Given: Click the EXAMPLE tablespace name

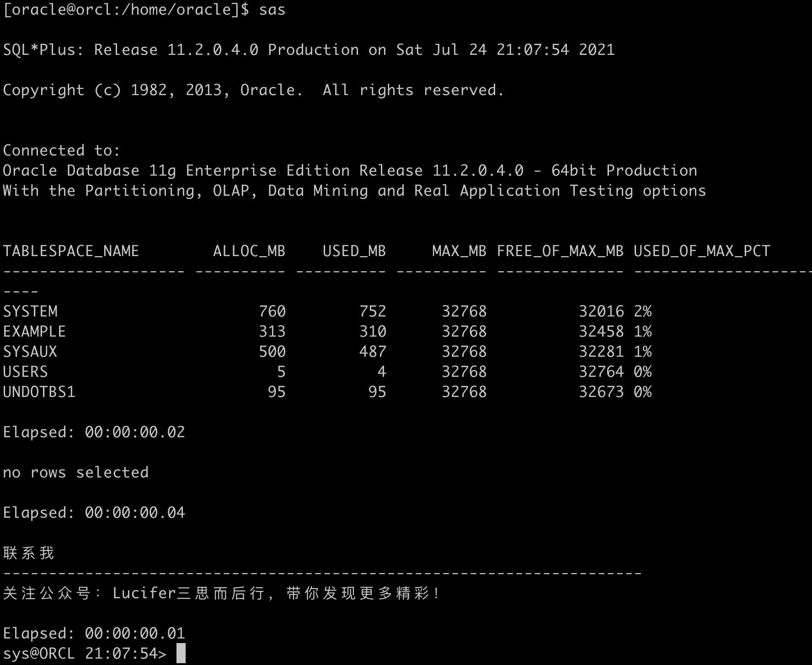Looking at the screenshot, I should pos(34,332).
